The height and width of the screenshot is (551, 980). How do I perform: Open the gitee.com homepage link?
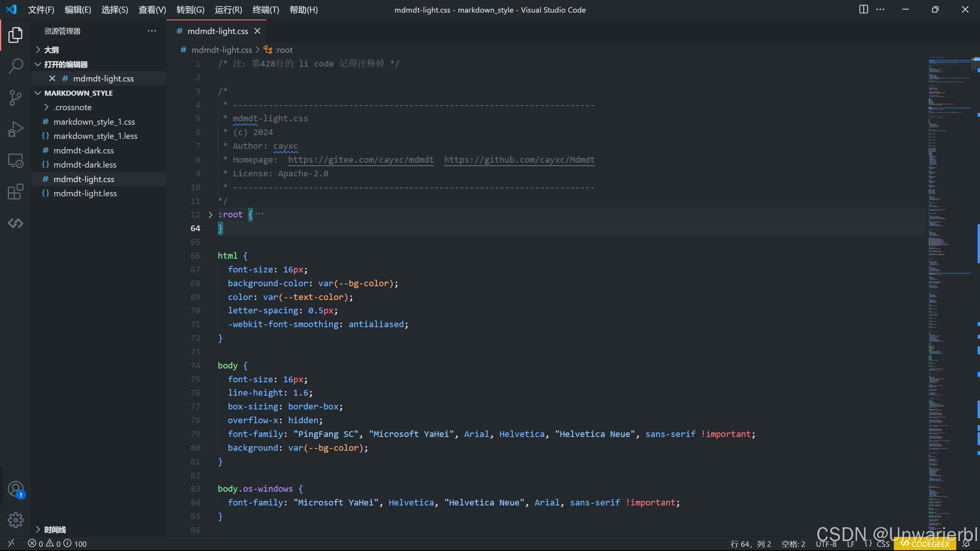coord(361,160)
